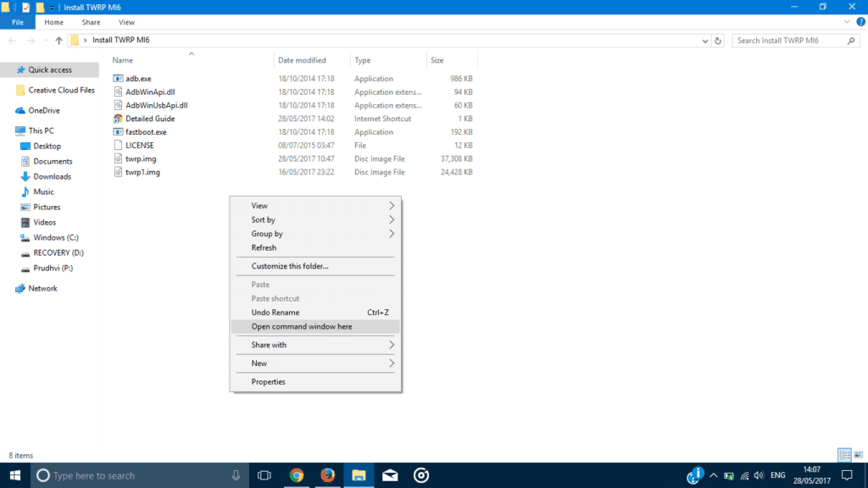Open File Explorer help icon
The image size is (868, 488).
pos(861,22)
